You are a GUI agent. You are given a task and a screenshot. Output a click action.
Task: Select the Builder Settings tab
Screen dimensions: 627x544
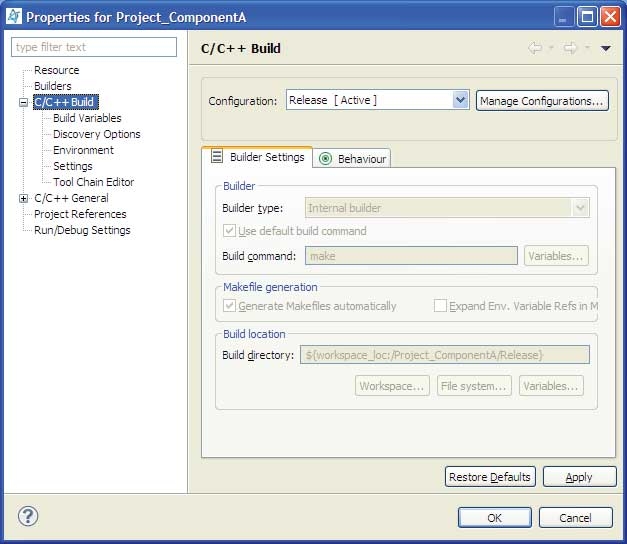pyautogui.click(x=257, y=158)
